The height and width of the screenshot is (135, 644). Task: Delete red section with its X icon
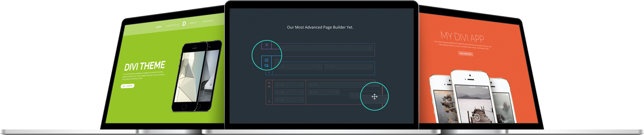click(269, 102)
